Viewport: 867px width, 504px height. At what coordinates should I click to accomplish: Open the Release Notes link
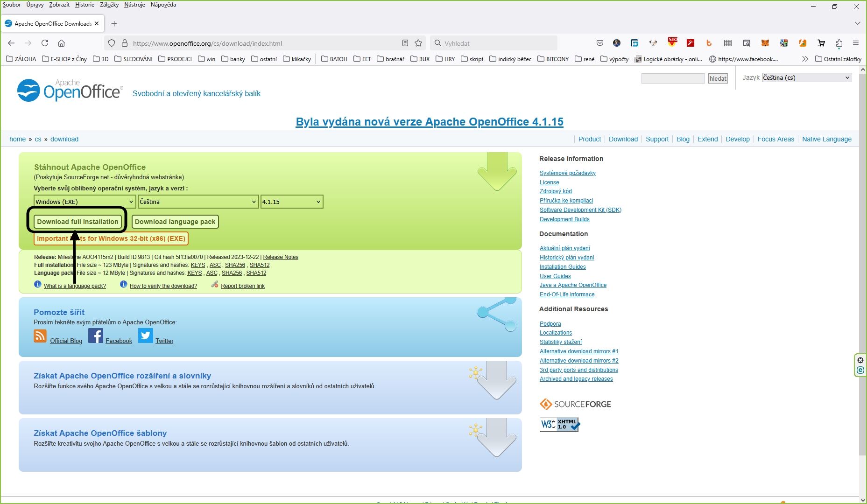(281, 257)
